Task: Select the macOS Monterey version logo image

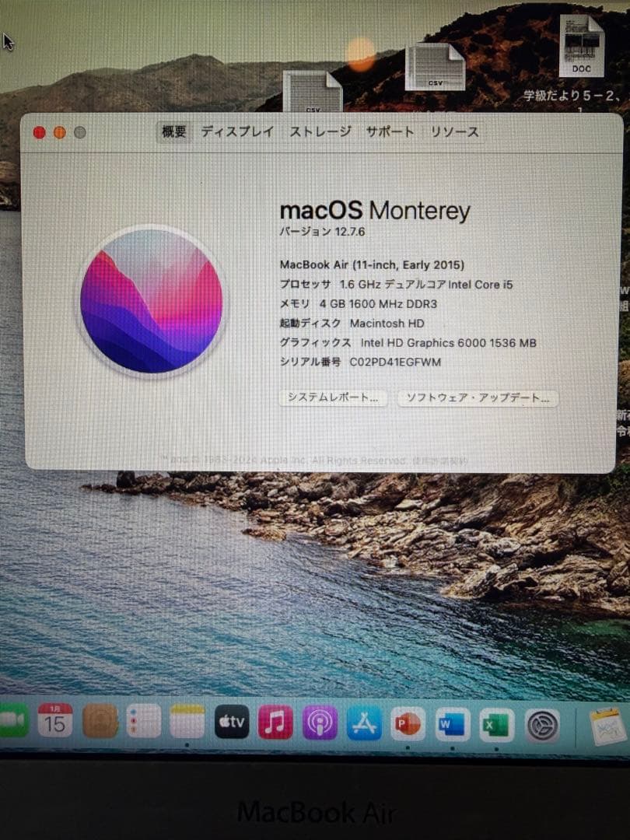Action: (x=153, y=303)
